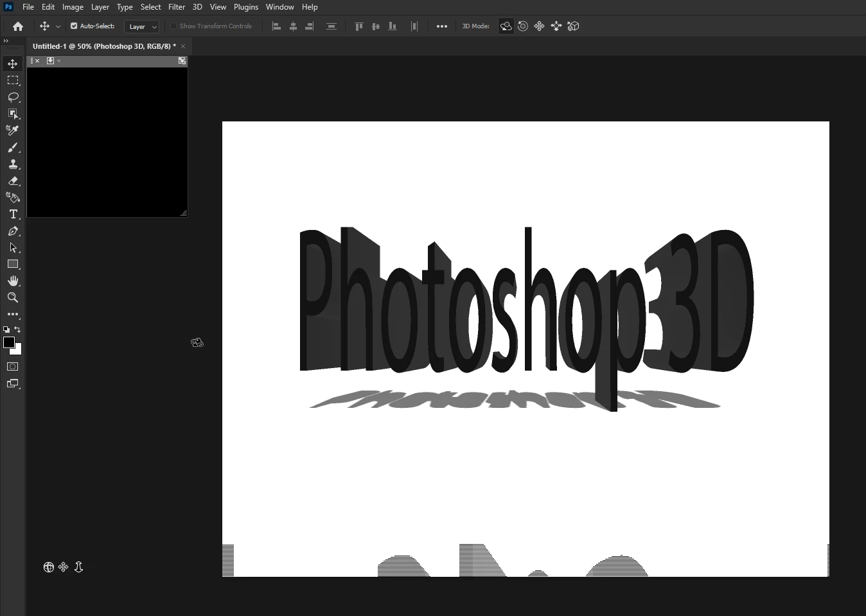The height and width of the screenshot is (616, 866).
Task: Select the Rectangular Marquee tool
Action: click(x=13, y=80)
